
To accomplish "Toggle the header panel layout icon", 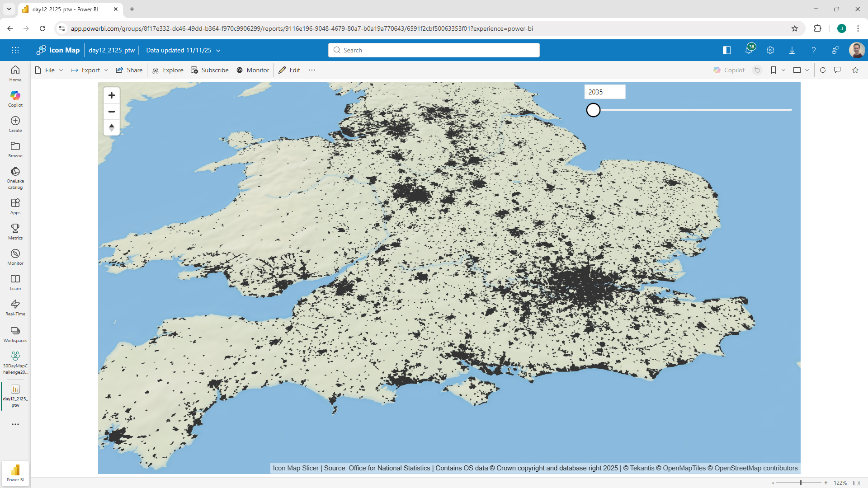I will pos(727,50).
